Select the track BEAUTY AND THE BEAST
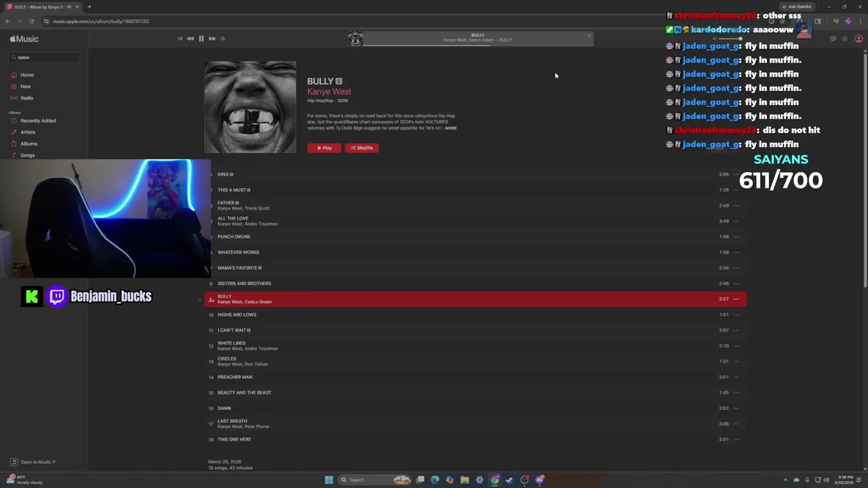Viewport: 868px width, 488px height. [x=475, y=392]
